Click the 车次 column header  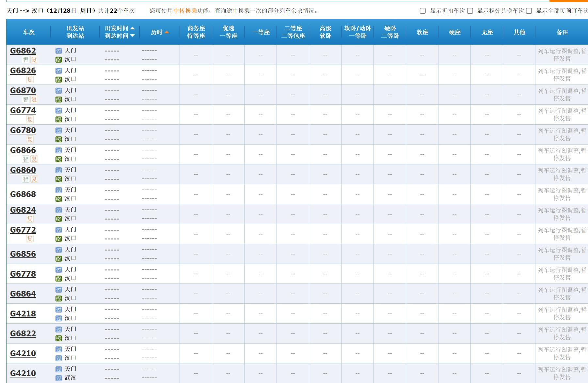coord(29,32)
